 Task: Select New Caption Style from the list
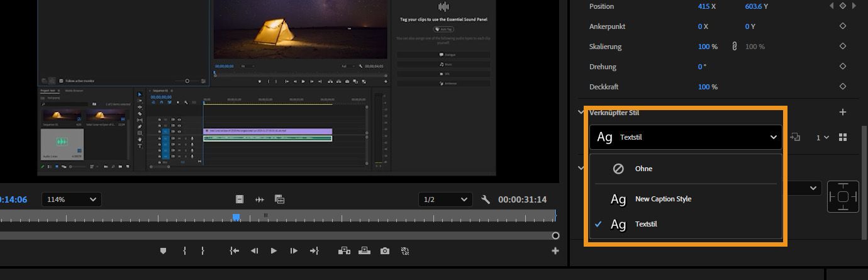point(662,199)
